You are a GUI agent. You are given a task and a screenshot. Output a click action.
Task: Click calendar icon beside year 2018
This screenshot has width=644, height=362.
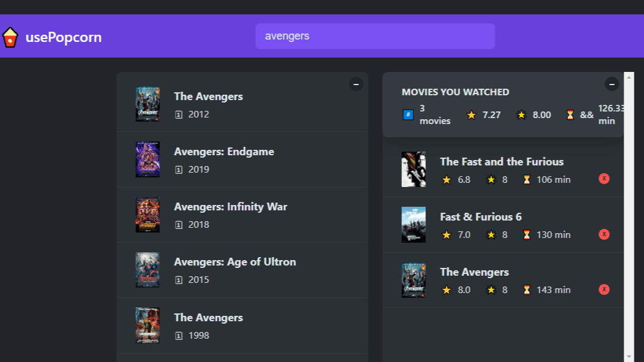[179, 225]
